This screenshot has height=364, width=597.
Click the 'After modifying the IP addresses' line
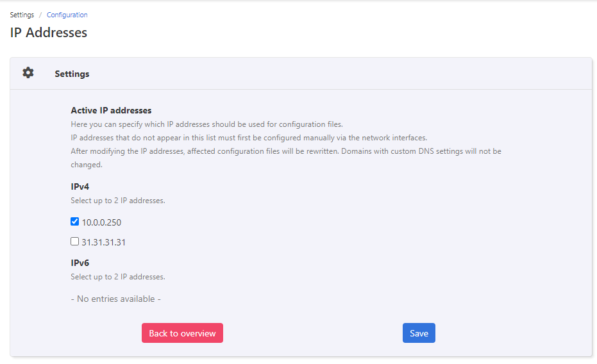pos(285,151)
